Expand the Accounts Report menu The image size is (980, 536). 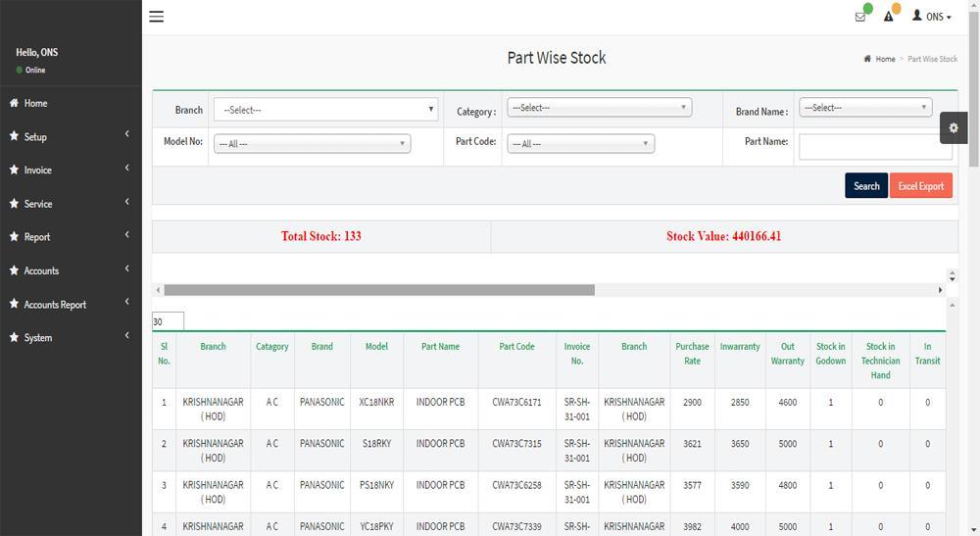click(x=71, y=305)
